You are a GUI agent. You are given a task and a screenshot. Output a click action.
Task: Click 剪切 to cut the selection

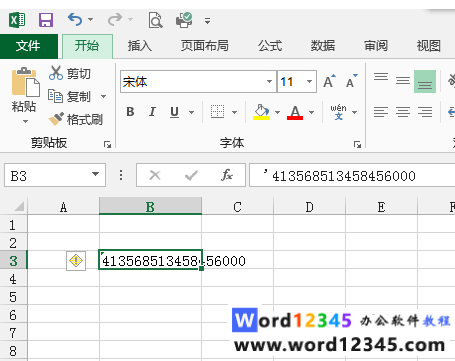click(70, 73)
